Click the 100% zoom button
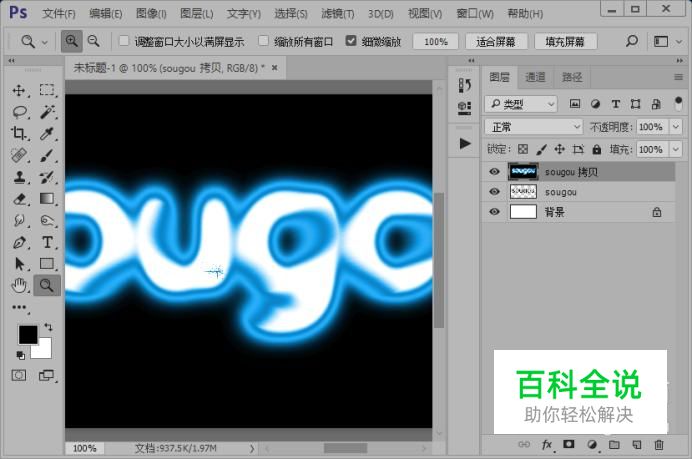 coord(436,41)
